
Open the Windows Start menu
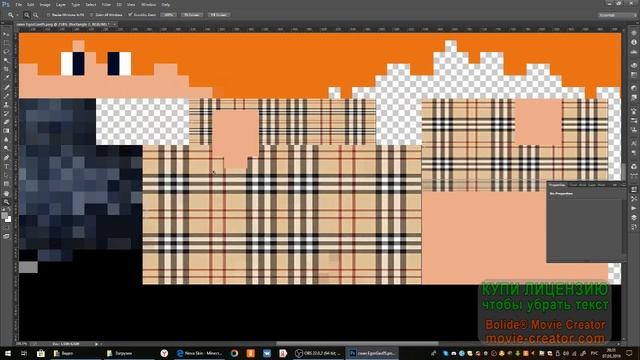tap(8, 353)
